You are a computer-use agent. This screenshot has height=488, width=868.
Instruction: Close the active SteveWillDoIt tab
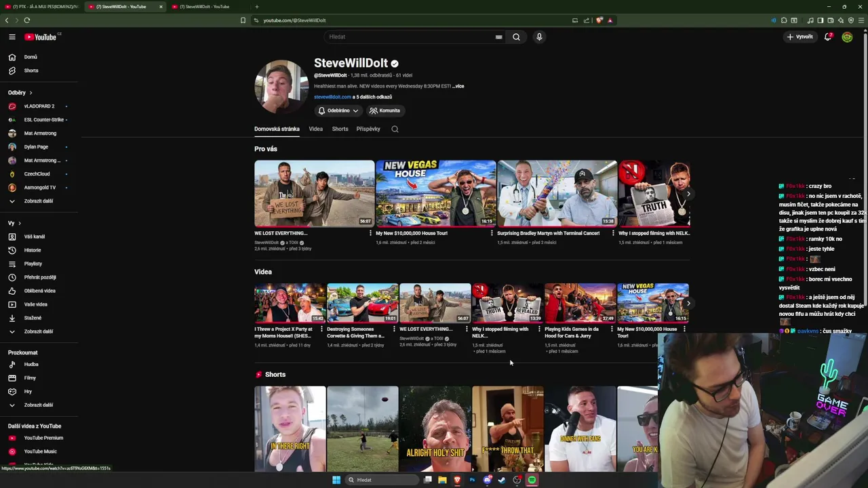(x=161, y=7)
